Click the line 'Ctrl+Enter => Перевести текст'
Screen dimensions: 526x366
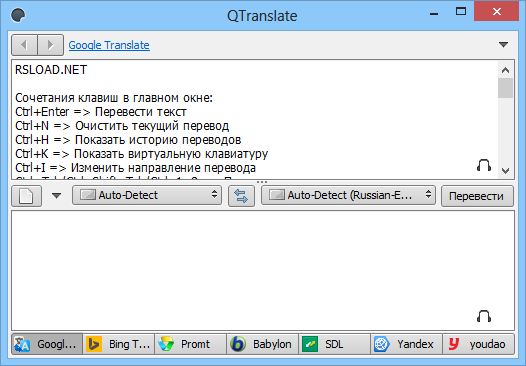pyautogui.click(x=101, y=112)
